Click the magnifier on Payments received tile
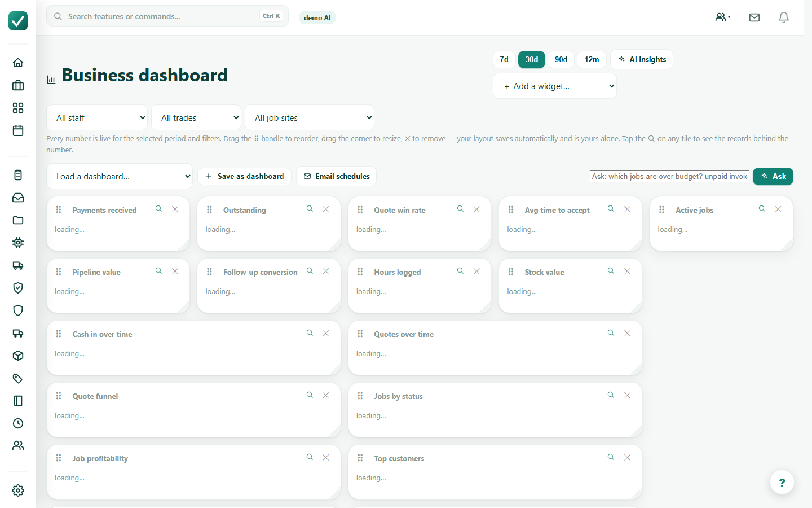This screenshot has width=812, height=508. click(x=159, y=209)
